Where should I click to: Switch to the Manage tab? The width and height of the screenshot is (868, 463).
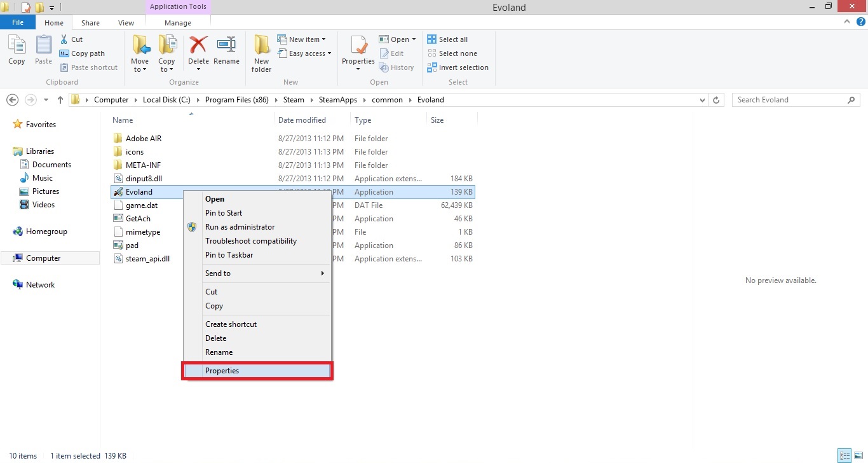tap(178, 23)
